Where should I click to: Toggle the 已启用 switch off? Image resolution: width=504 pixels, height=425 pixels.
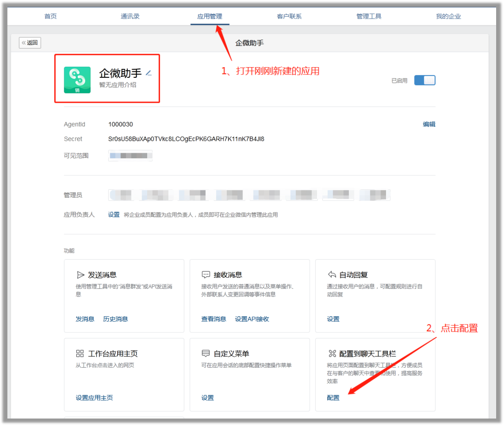pyautogui.click(x=424, y=81)
